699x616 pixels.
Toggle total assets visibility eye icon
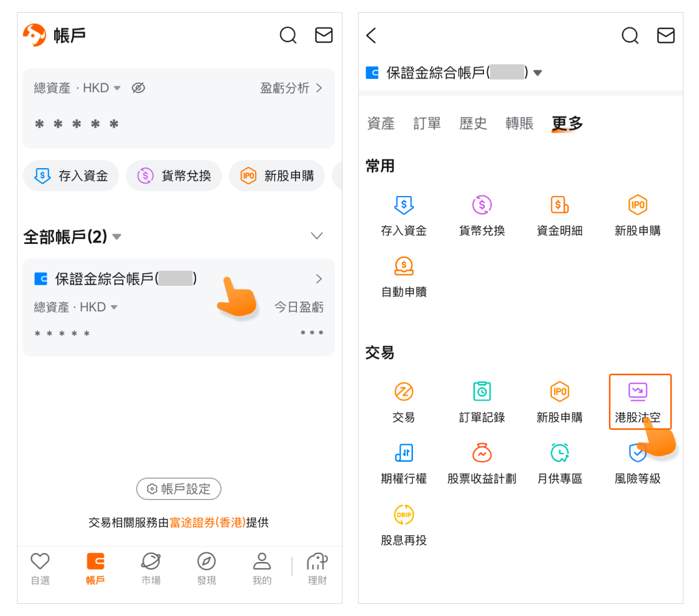point(138,89)
